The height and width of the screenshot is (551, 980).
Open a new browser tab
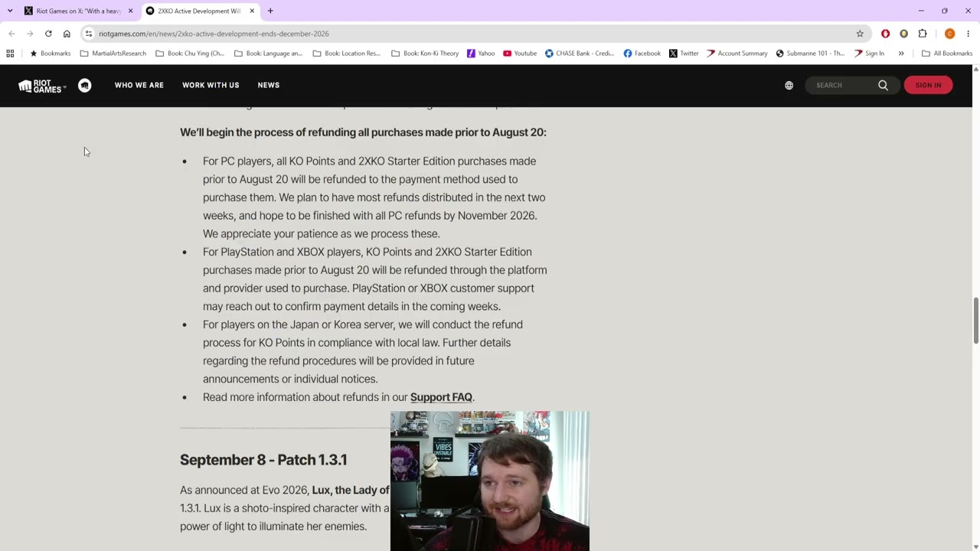point(270,11)
